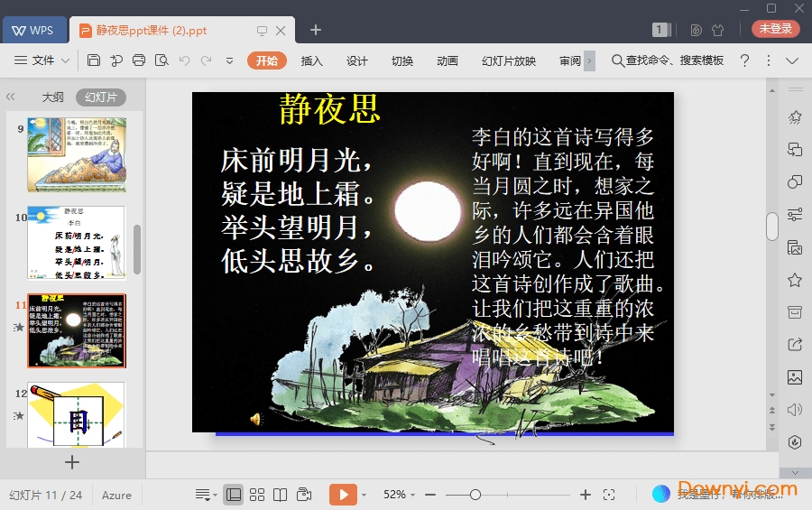Image resolution: width=812 pixels, height=510 pixels.
Task: Open 52% zoom dropdown
Action: coord(399,495)
